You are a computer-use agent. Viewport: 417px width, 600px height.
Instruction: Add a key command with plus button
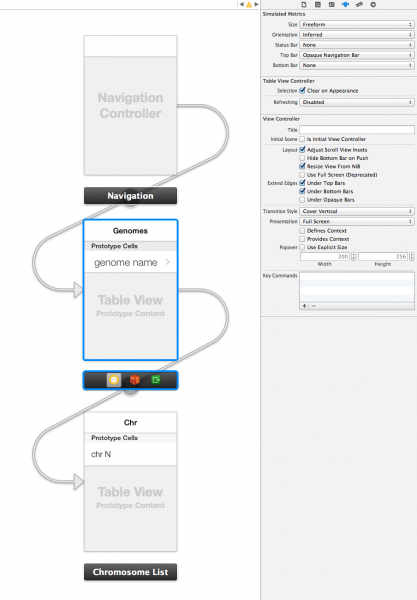(x=305, y=306)
